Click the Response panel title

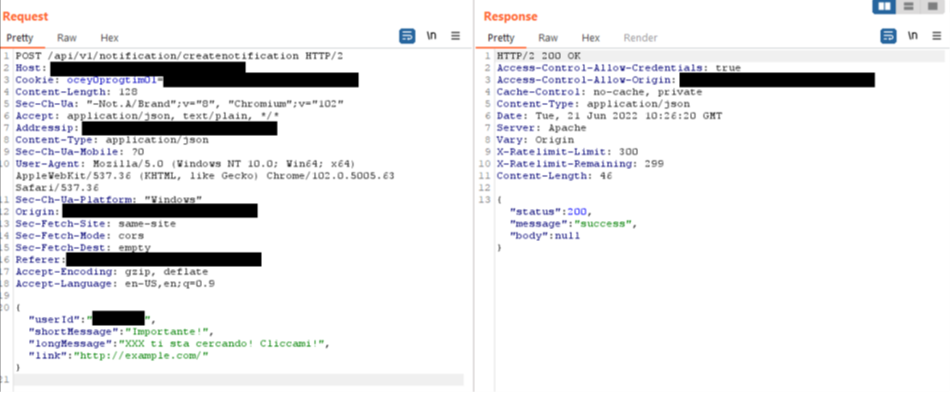pos(510,17)
